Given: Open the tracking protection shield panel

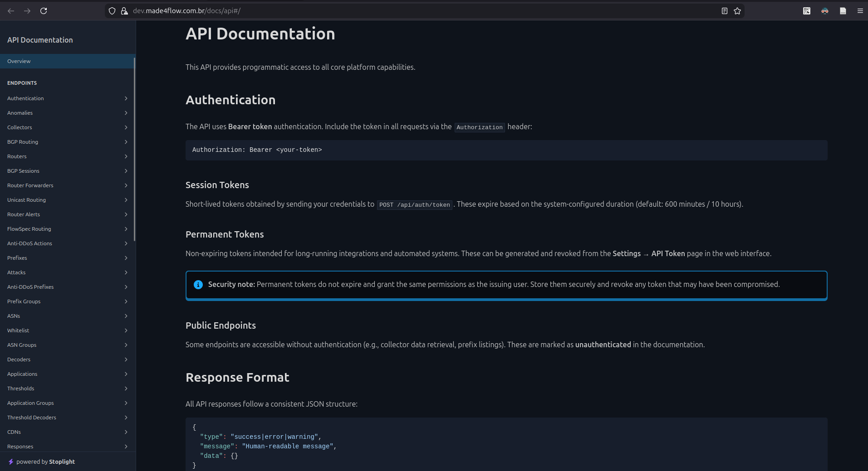Looking at the screenshot, I should pyautogui.click(x=112, y=11).
